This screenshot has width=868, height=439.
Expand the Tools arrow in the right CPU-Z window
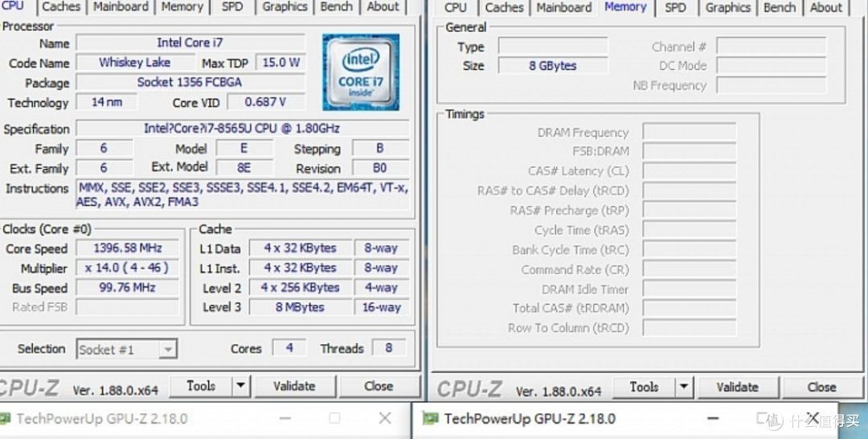tap(684, 388)
